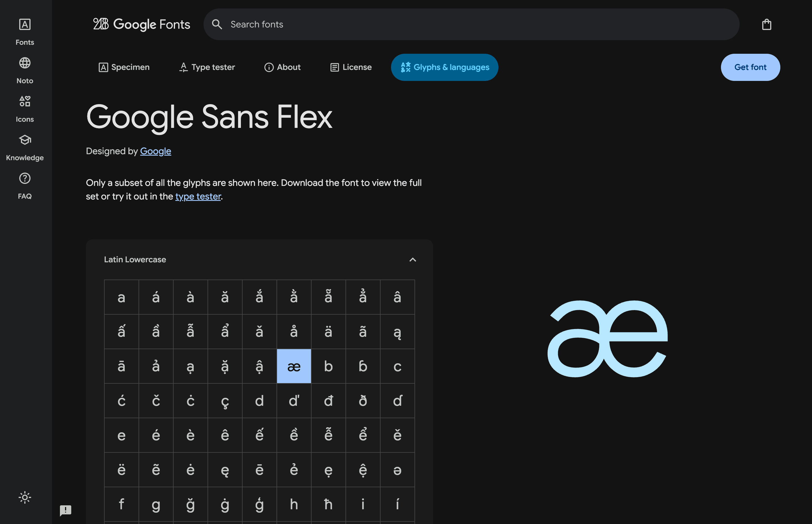The height and width of the screenshot is (524, 812).
Task: Open the License tab
Action: click(351, 67)
